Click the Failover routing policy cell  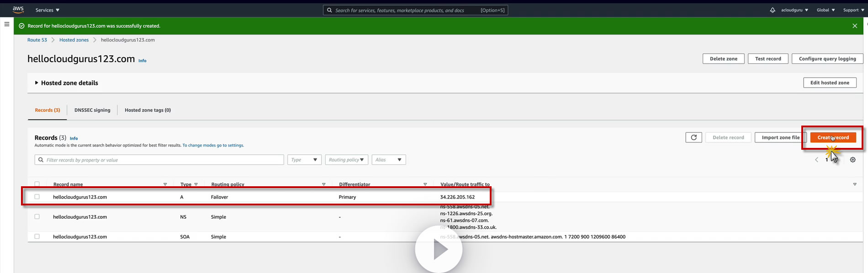click(x=219, y=197)
